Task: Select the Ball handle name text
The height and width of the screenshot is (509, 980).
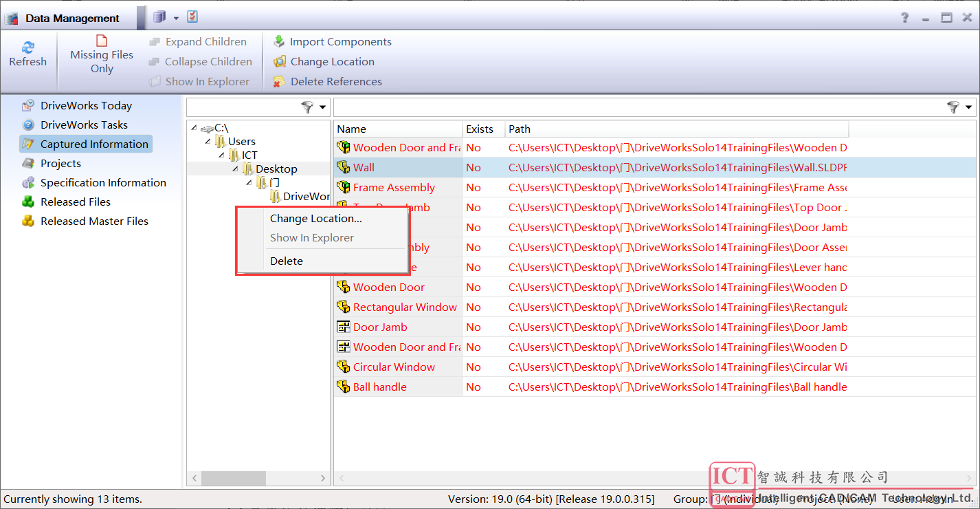Action: pyautogui.click(x=380, y=387)
